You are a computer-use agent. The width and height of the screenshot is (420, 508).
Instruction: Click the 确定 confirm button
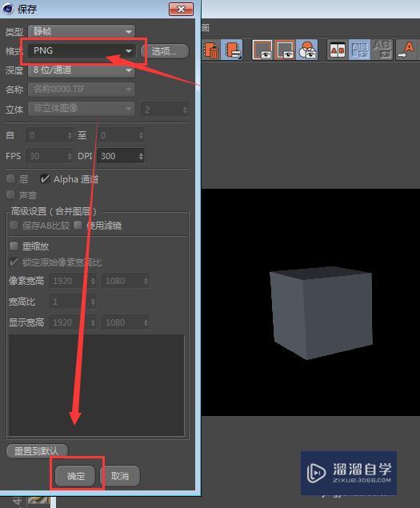click(75, 476)
